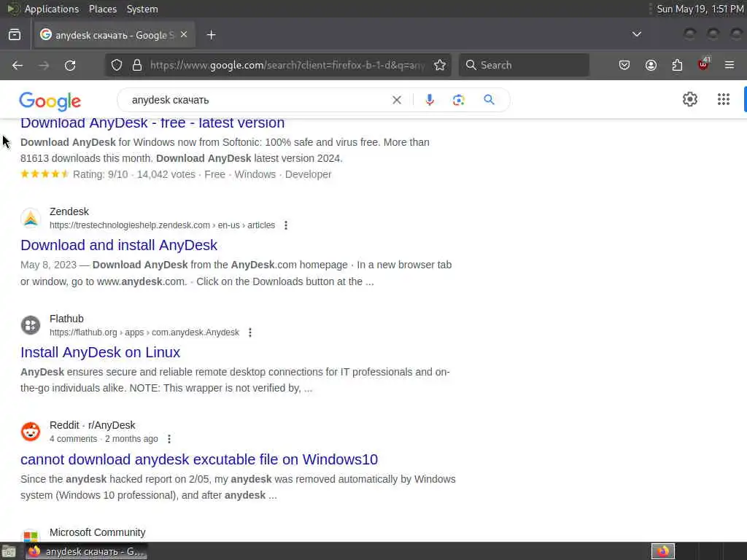Clear the Google search query
The width and height of the screenshot is (747, 560).
[x=396, y=100]
